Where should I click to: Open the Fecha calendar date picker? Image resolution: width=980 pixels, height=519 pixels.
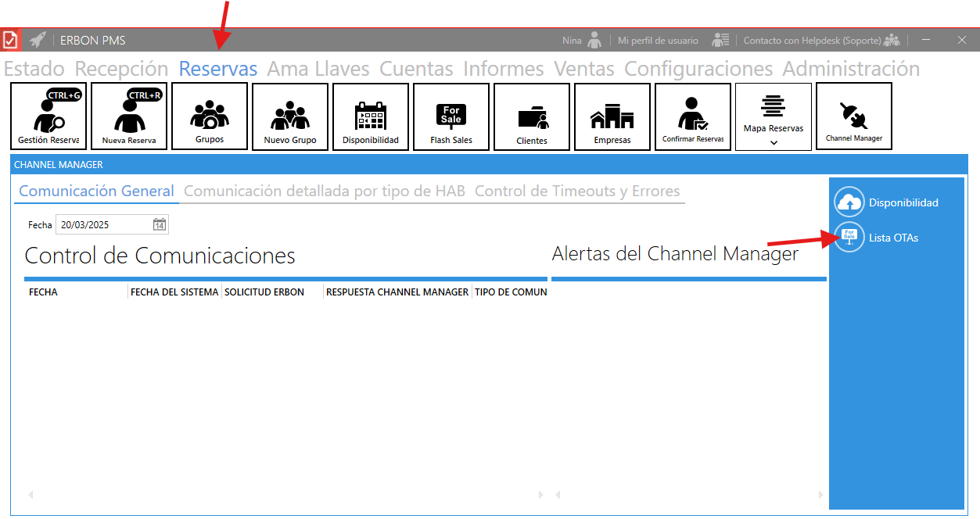(x=160, y=225)
